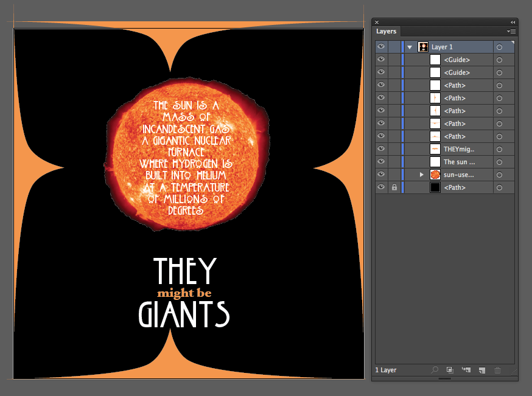Image resolution: width=532 pixels, height=396 pixels.
Task: Expand the sun-use... group triangle
Action: click(x=421, y=175)
